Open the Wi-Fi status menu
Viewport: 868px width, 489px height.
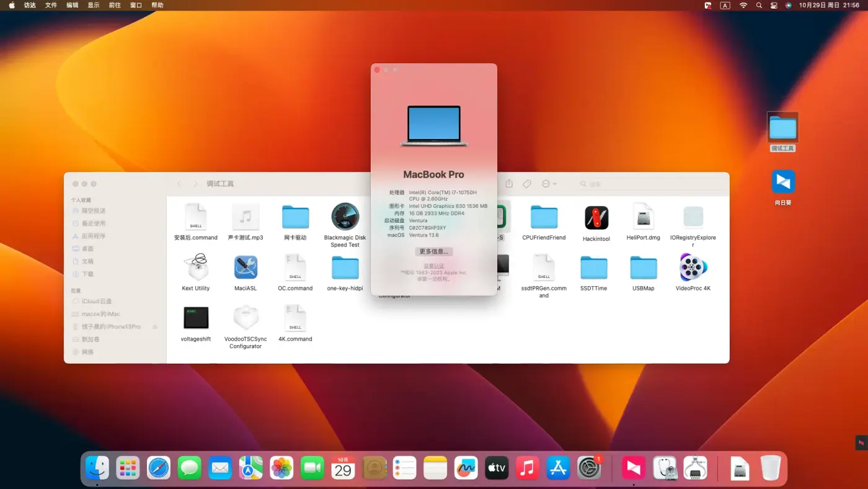[x=743, y=5]
